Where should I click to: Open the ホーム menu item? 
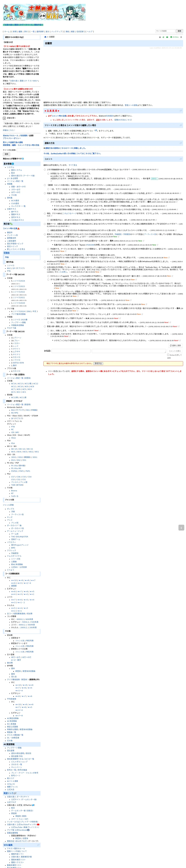pos(7,31)
